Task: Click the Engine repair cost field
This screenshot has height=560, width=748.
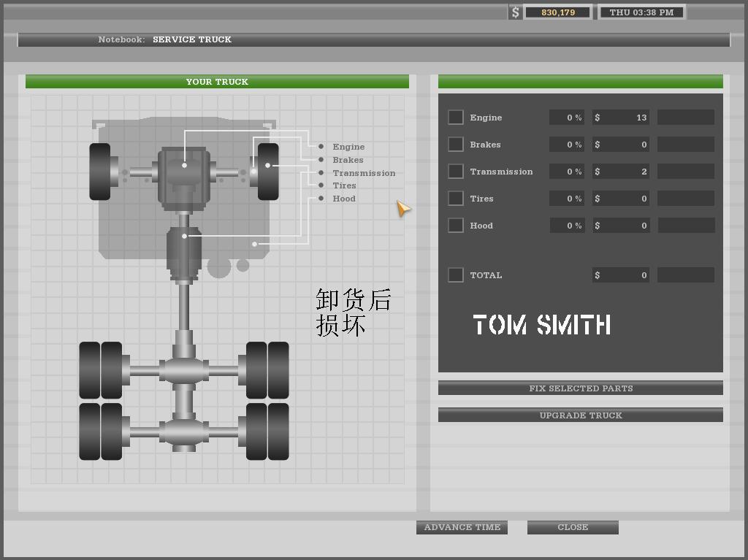Action: click(x=621, y=118)
